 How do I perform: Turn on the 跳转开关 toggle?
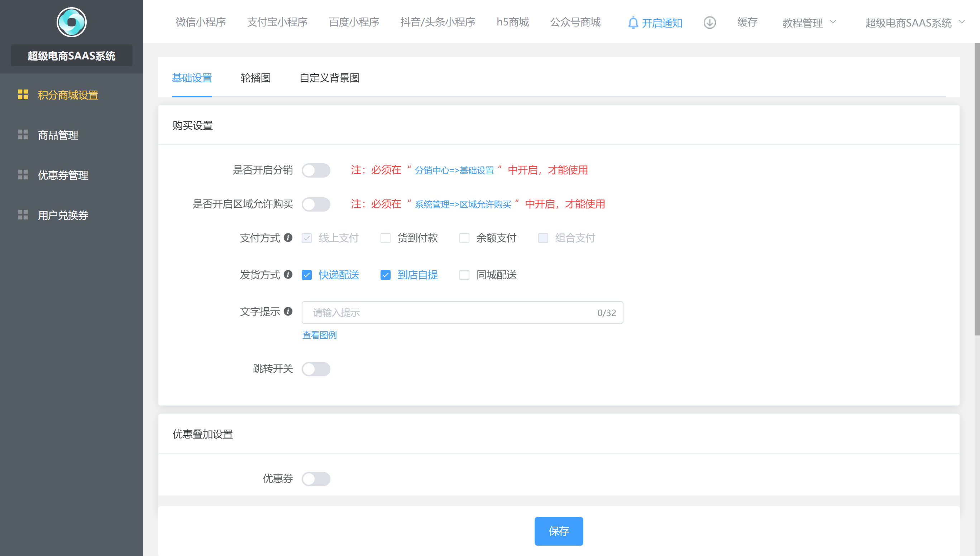[316, 369]
